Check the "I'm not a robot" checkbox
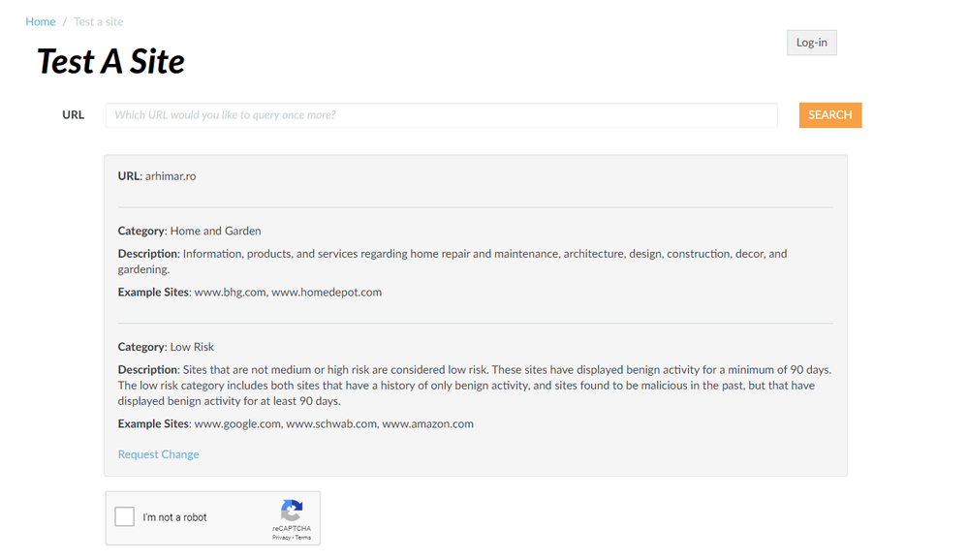968x560 pixels. (x=125, y=516)
